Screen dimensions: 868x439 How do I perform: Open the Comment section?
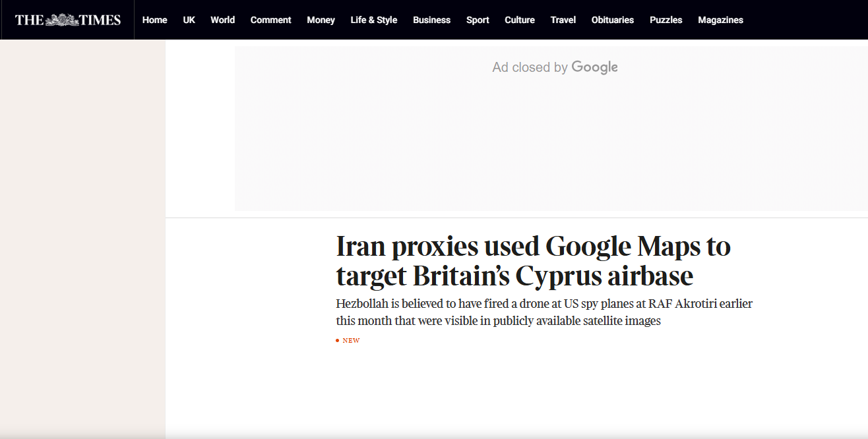(x=270, y=20)
